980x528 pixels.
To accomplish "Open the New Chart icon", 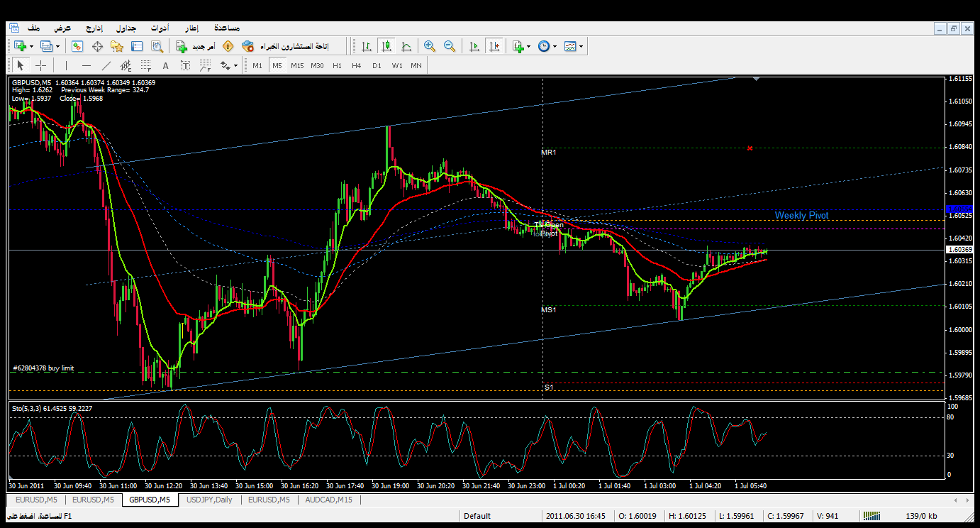I will click(x=19, y=46).
